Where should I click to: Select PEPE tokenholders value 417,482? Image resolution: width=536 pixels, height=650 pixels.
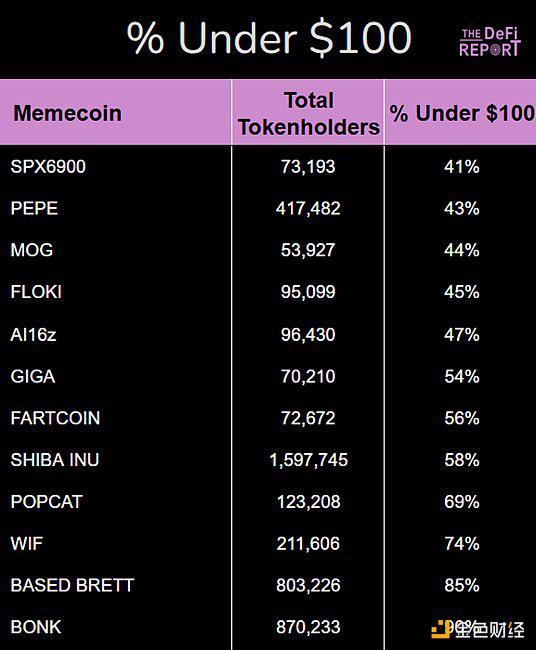308,208
